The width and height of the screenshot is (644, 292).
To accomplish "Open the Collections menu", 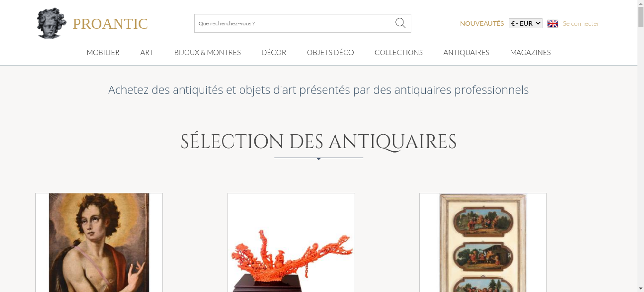I will coord(399,52).
